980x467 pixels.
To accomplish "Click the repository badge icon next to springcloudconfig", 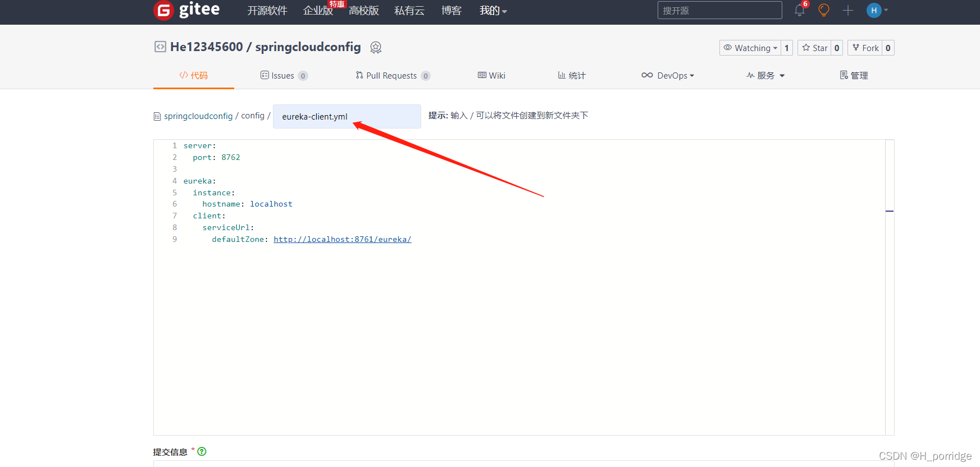I will 376,48.
